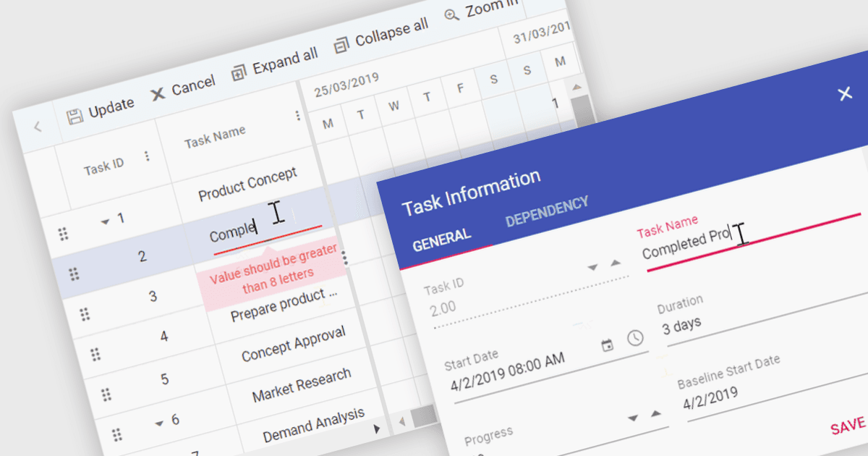Open Task Name column menu dots
The image size is (868, 456).
[x=297, y=116]
